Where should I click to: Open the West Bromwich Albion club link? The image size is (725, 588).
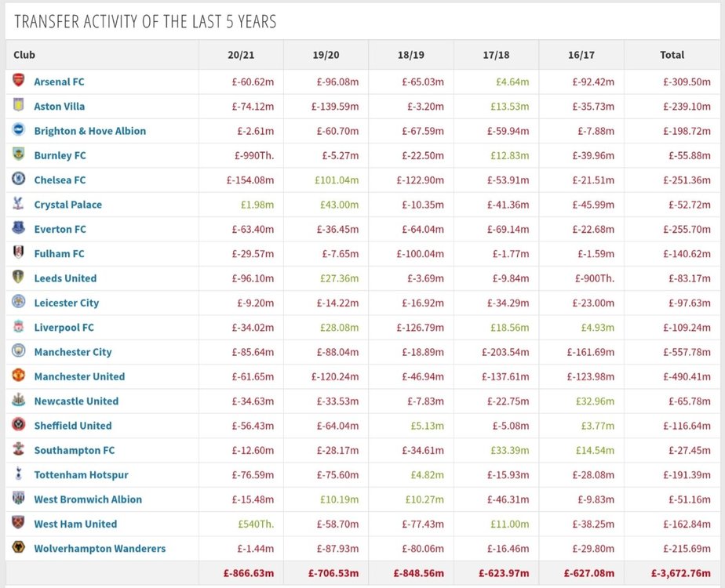(88, 499)
